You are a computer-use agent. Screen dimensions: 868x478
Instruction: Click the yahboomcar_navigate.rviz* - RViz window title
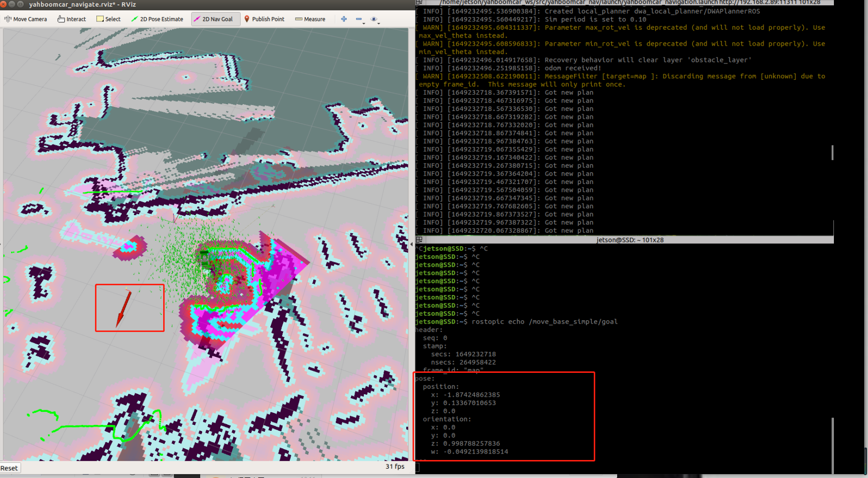pyautogui.click(x=82, y=4)
